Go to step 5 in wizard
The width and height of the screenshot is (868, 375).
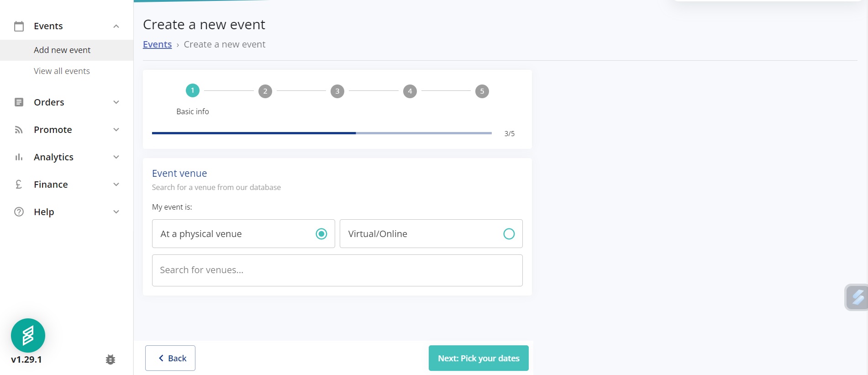coord(482,91)
